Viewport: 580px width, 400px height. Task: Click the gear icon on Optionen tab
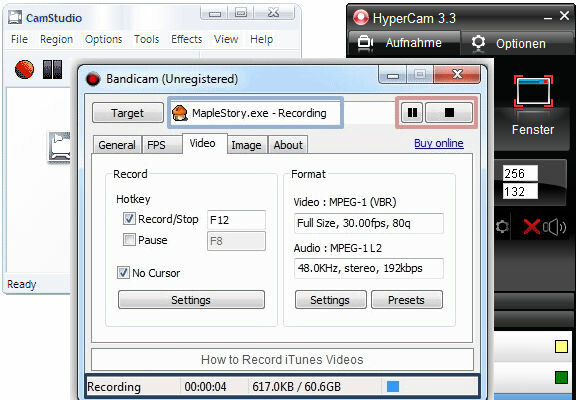click(478, 43)
